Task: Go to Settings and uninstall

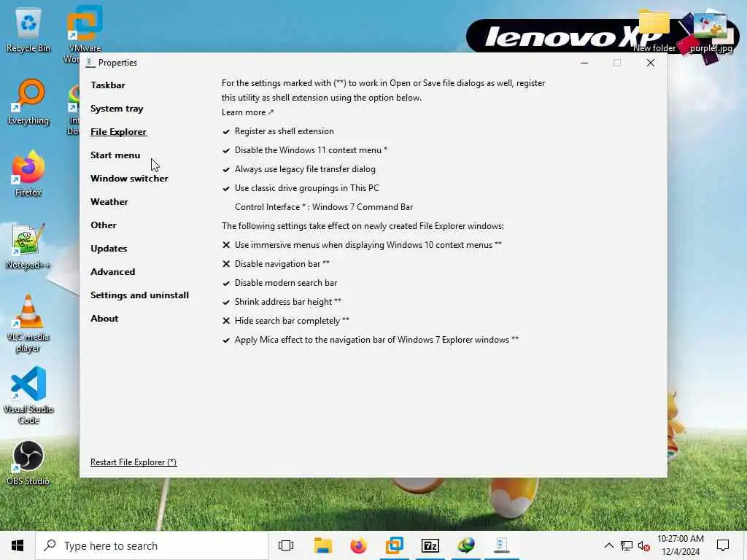Action: (x=139, y=295)
